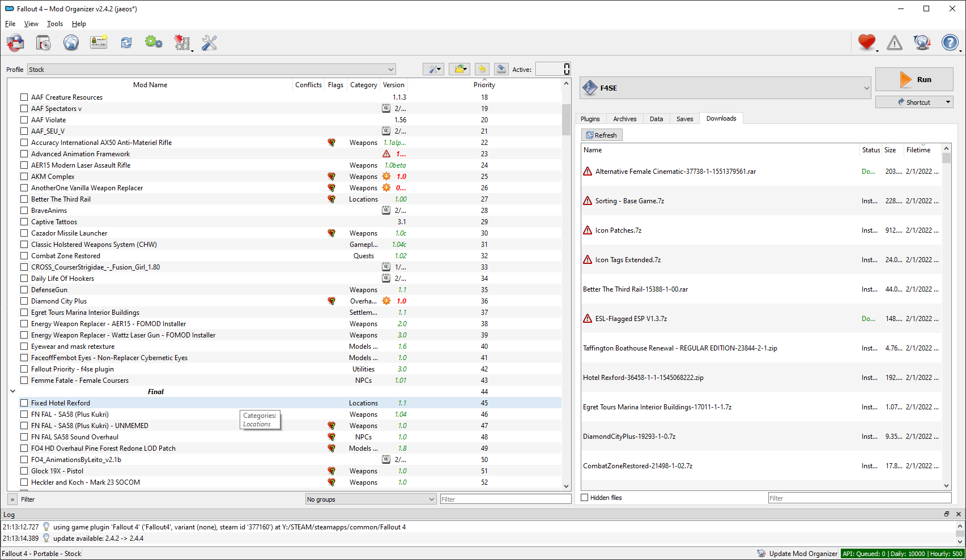The image size is (966, 560).
Task: Open the Help menu
Action: [x=79, y=24]
